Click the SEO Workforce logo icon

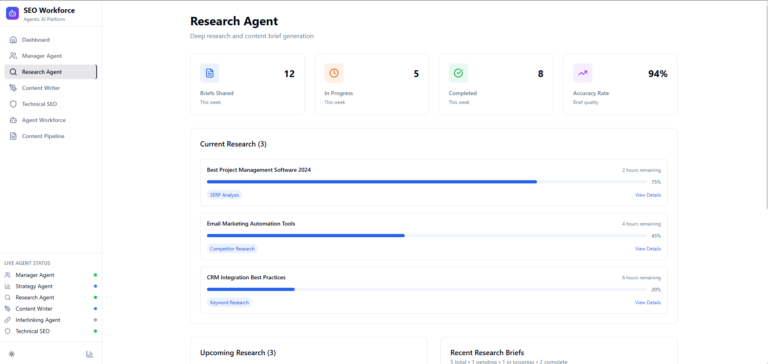[x=12, y=13]
